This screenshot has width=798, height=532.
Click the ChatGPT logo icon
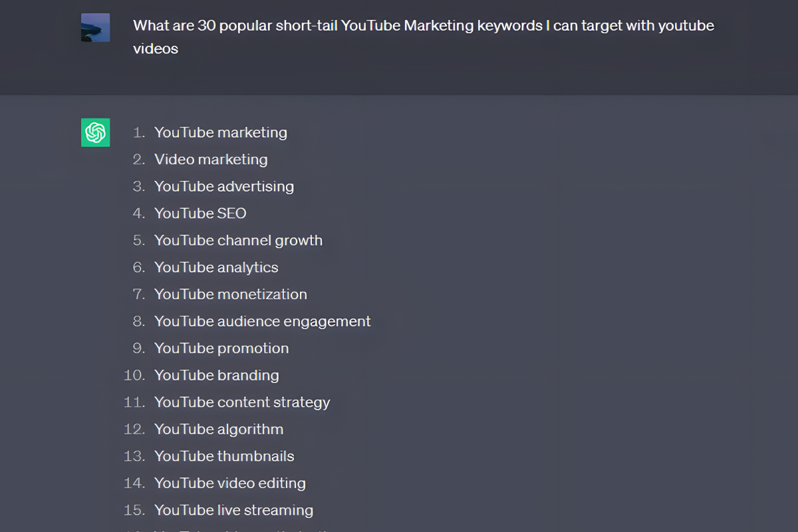click(x=95, y=132)
